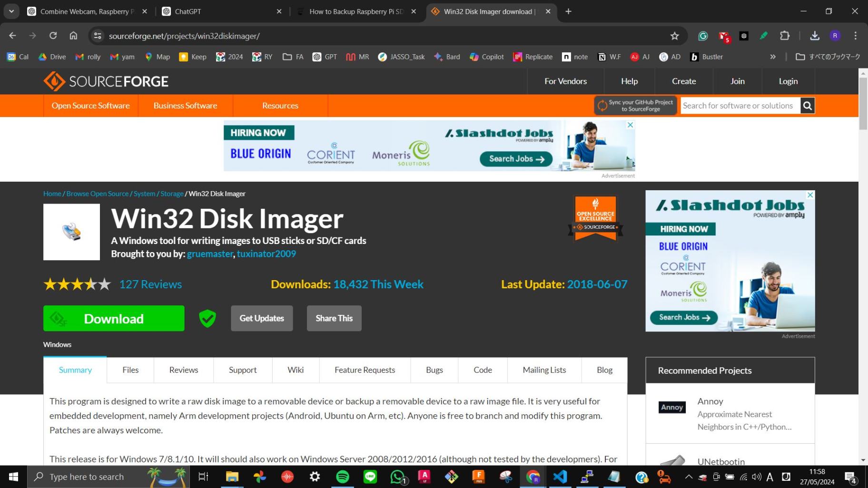Open the browser home page
Screen dimensions: 868x488
pyautogui.click(x=73, y=36)
